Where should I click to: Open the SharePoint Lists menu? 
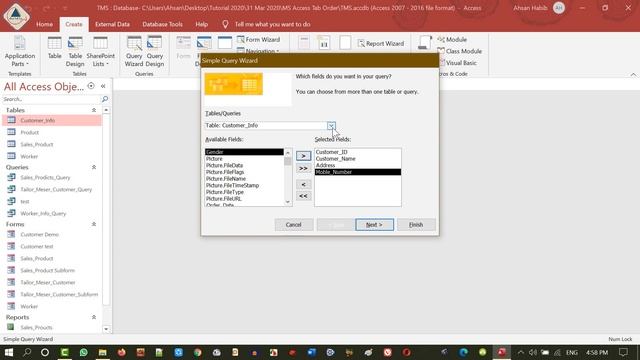coord(100,51)
